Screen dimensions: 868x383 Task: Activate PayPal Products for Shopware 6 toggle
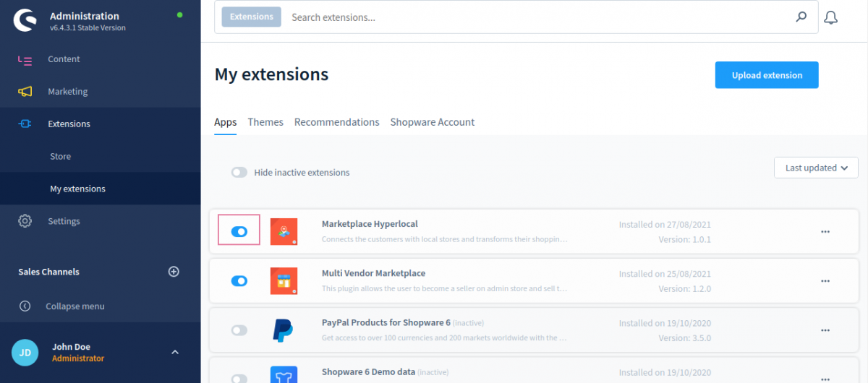click(239, 330)
